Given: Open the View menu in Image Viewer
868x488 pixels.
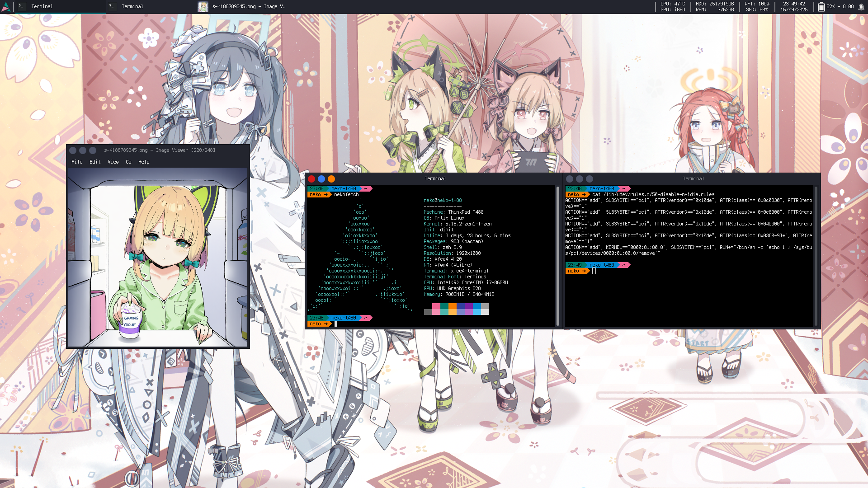Looking at the screenshot, I should click(113, 162).
